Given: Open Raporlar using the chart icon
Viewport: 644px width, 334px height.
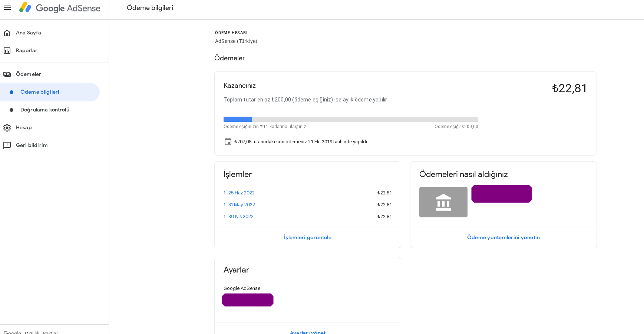Looking at the screenshot, I should [x=7, y=51].
